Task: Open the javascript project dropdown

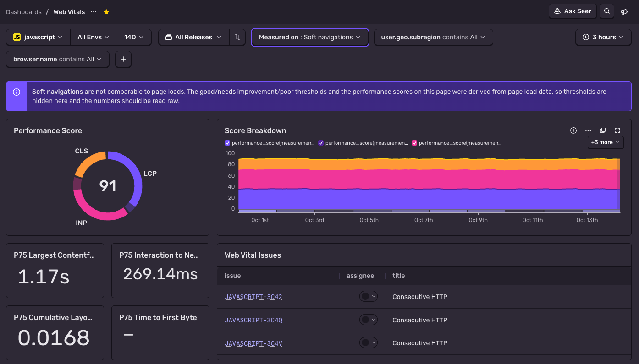Action: (39, 37)
